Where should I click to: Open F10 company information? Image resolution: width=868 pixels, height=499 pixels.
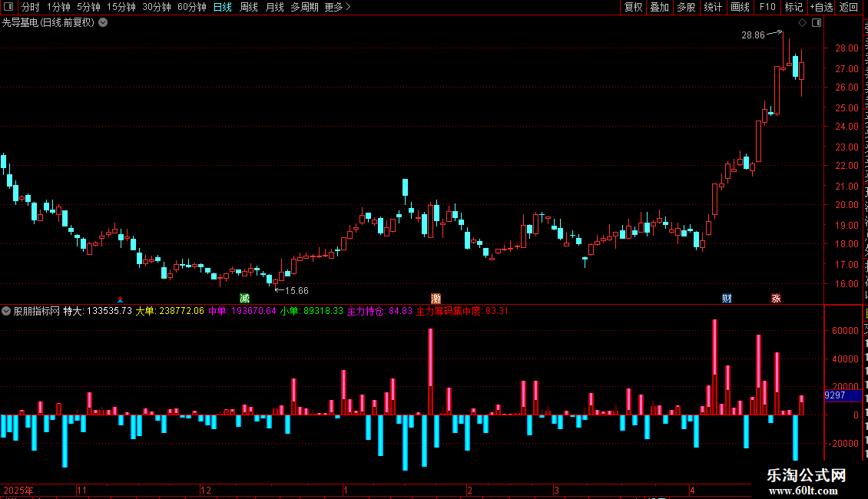767,7
